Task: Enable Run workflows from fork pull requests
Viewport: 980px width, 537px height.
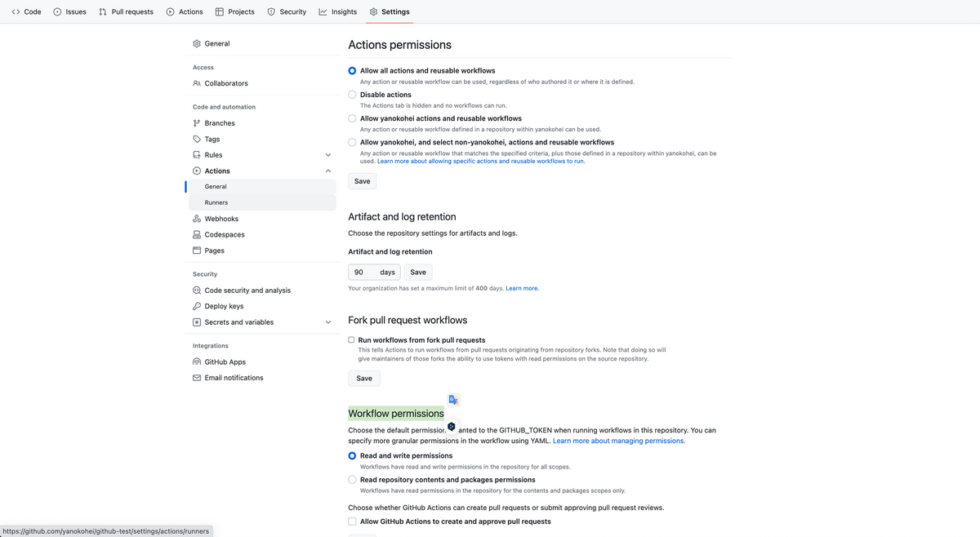Action: [x=351, y=340]
